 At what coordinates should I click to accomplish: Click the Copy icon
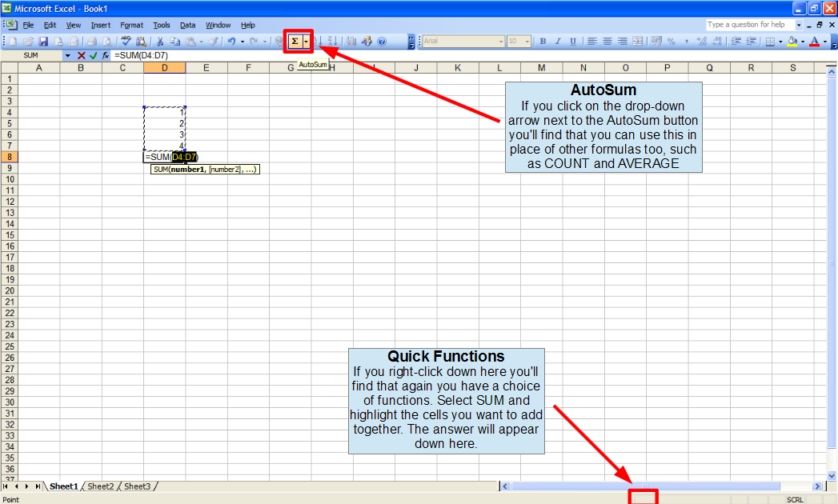pyautogui.click(x=174, y=41)
